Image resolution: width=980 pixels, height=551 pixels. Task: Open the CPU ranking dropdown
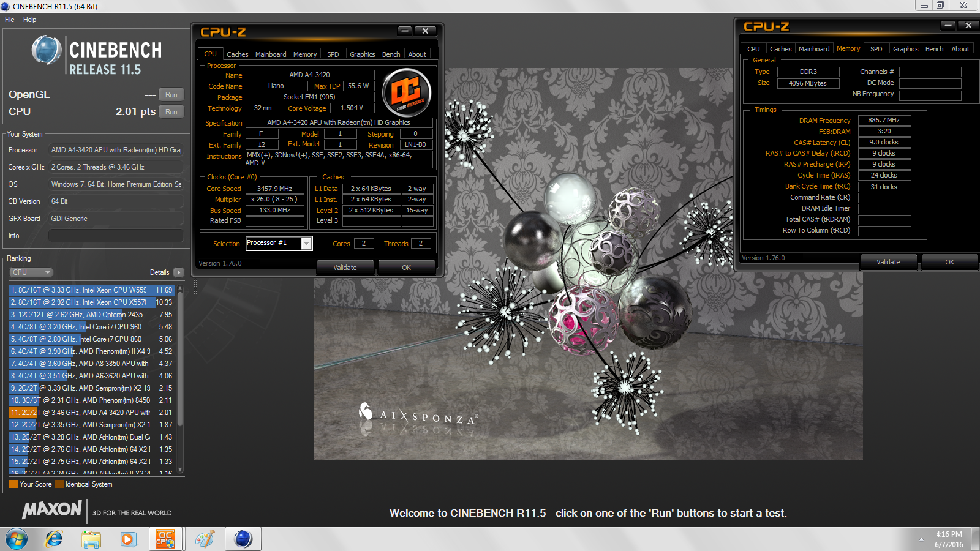(31, 272)
